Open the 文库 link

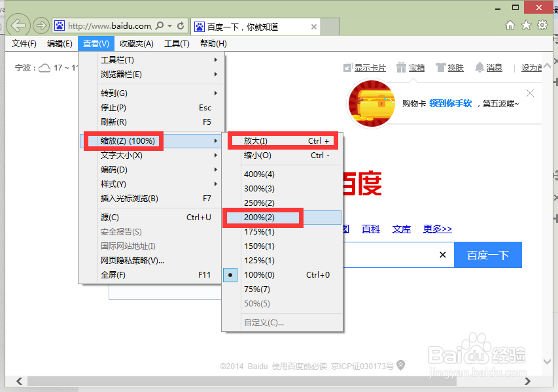(x=402, y=229)
